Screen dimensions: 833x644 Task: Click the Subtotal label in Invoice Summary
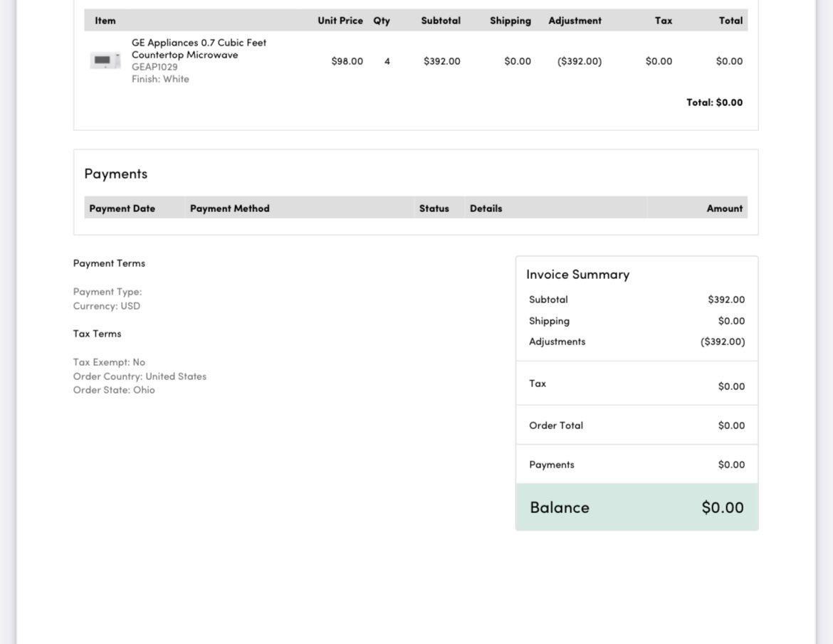548,300
